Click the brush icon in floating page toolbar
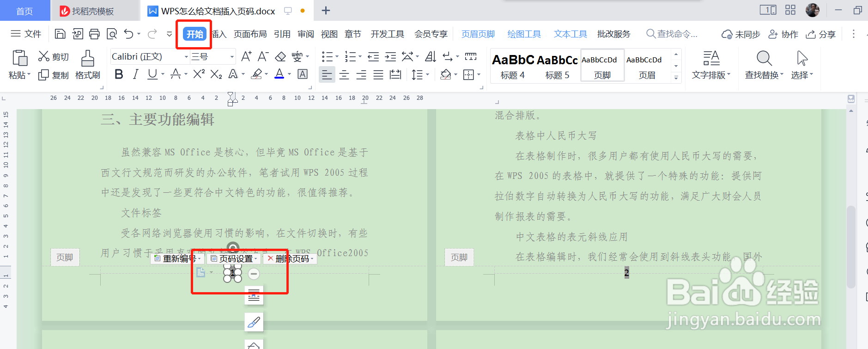 click(x=254, y=322)
